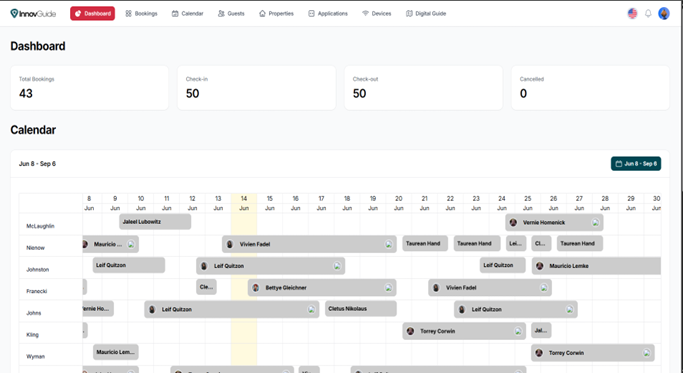Click image icon on Bettye Gleichner booking
Image resolution: width=683 pixels, height=373 pixels.
388,288
